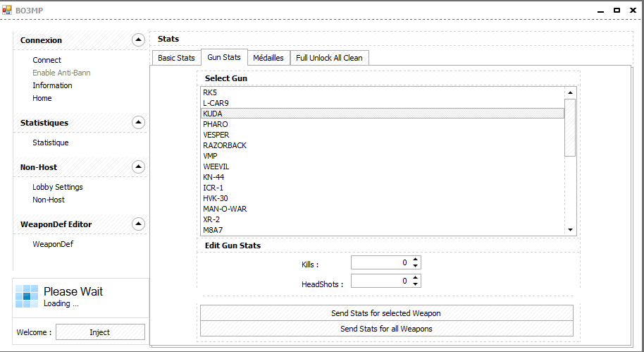Collapse the Statistiques section

138,122
